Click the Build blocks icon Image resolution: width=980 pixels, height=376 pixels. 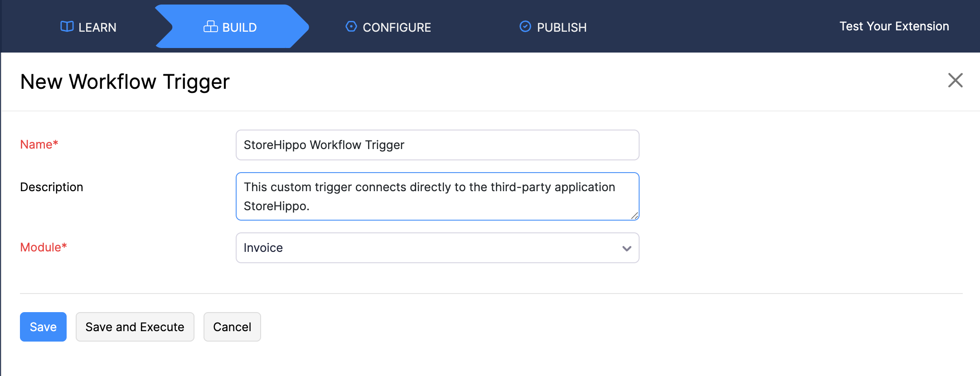click(x=210, y=27)
